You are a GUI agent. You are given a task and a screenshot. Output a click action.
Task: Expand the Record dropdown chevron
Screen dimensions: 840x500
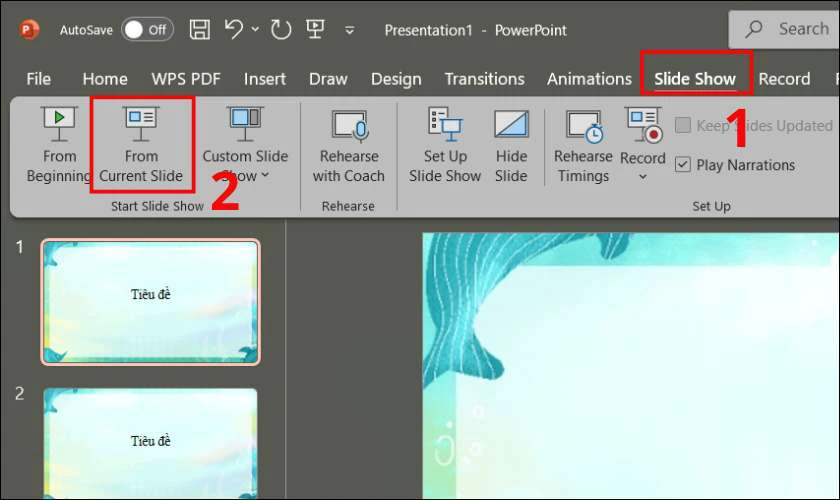(x=643, y=177)
